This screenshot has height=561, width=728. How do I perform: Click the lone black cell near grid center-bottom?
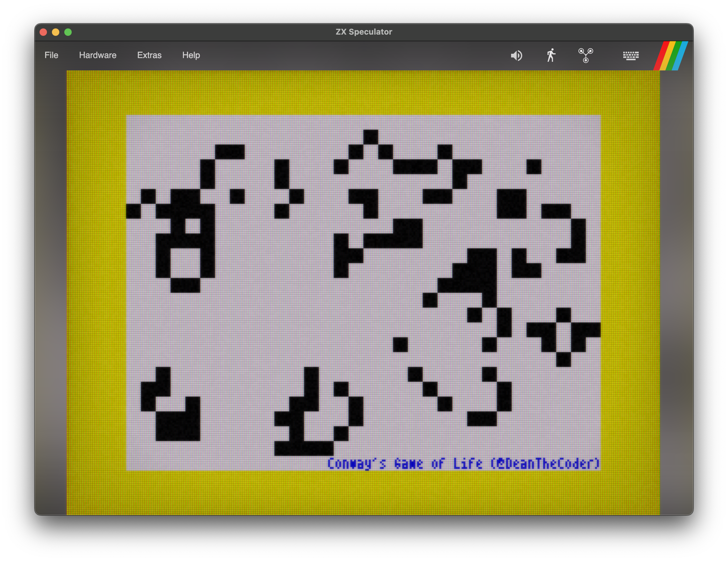[400, 344]
